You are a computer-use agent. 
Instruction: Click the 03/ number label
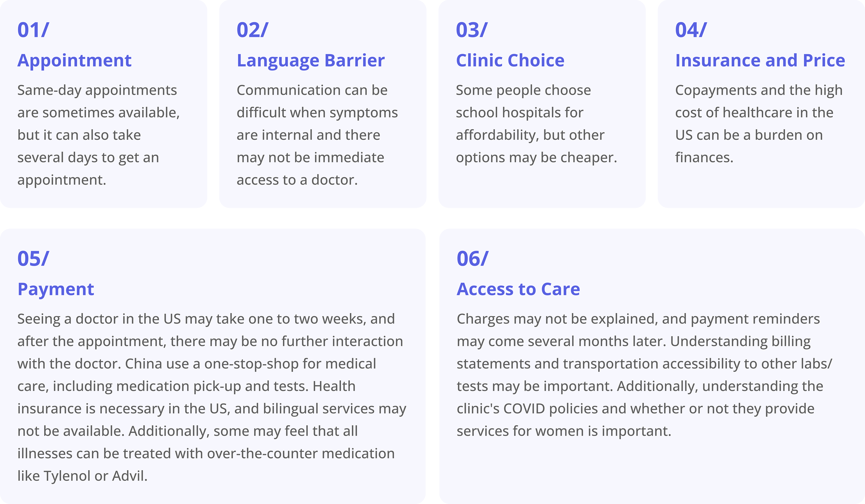[x=472, y=30]
